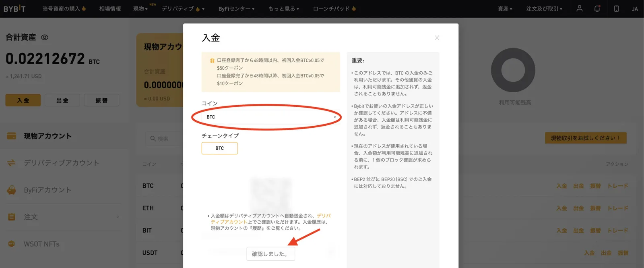This screenshot has width=644, height=268.
Task: Click the 現物アカウント wallet icon
Action: pos(12,136)
